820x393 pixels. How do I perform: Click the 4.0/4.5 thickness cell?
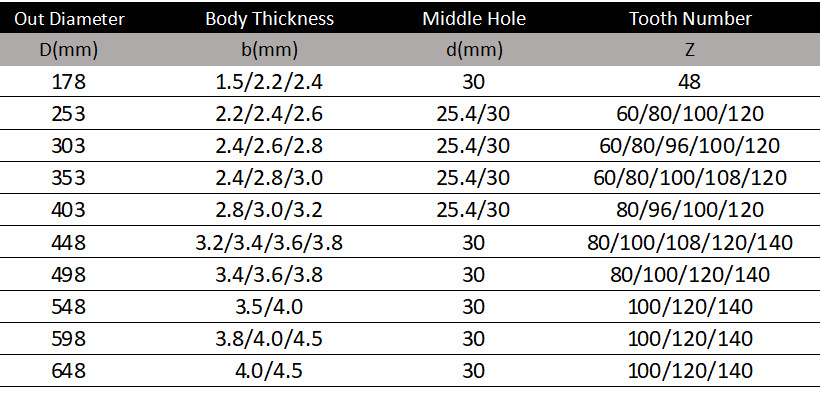tap(269, 372)
